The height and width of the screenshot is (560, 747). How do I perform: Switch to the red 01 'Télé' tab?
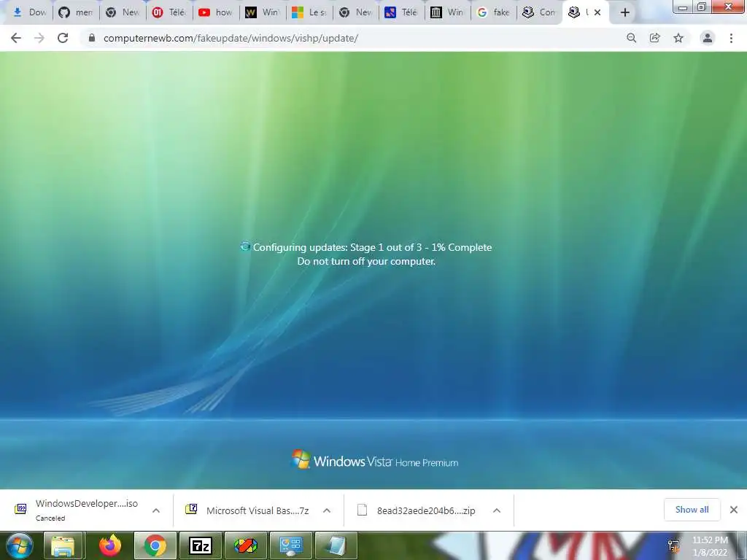(x=169, y=12)
